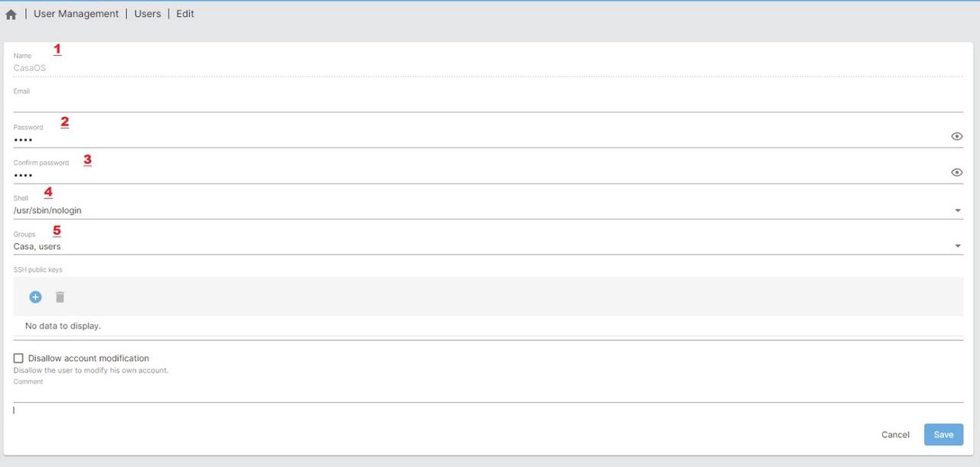Screen dimensions: 980x467
Task: Click the Password input field
Action: click(306, 139)
